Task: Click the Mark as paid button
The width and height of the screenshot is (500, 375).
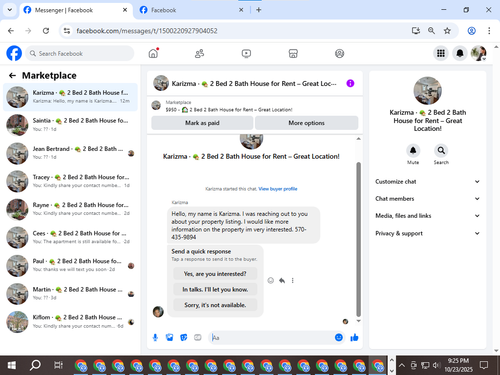Action: pyautogui.click(x=202, y=123)
